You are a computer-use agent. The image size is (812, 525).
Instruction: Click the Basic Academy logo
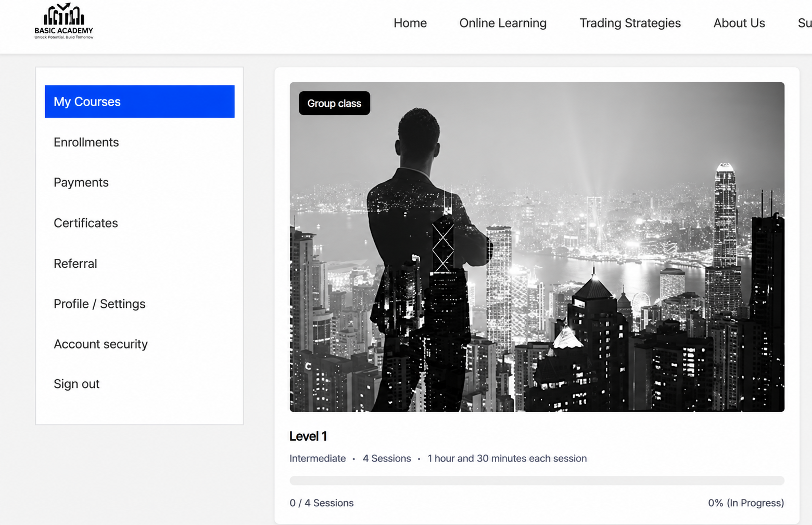64,21
